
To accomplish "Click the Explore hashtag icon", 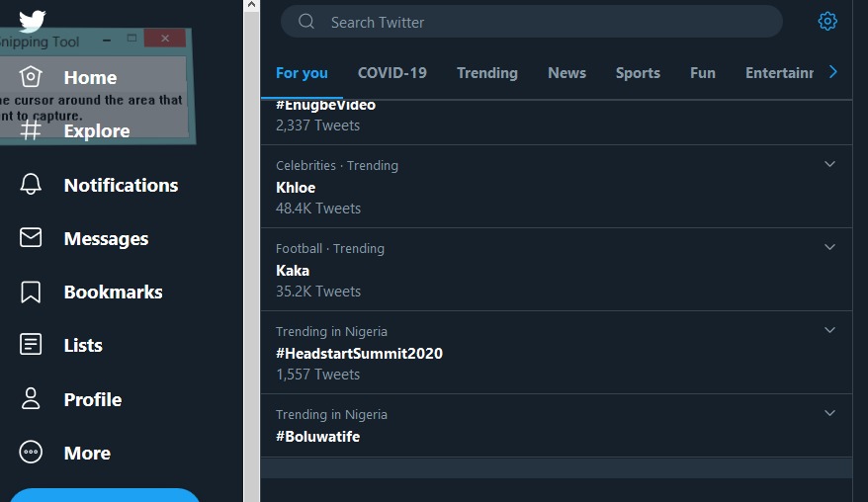I will (31, 130).
